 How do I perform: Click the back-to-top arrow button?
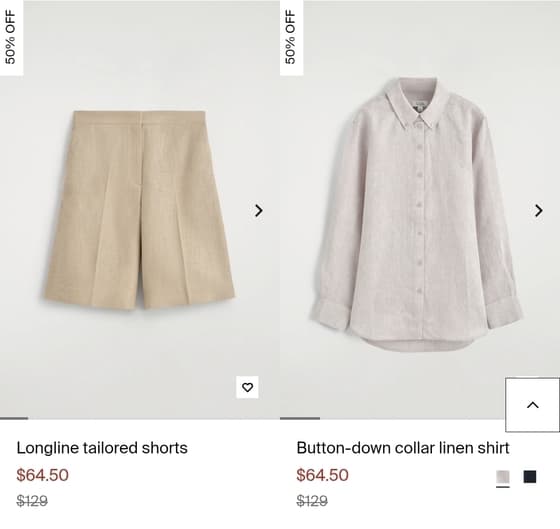point(532,405)
